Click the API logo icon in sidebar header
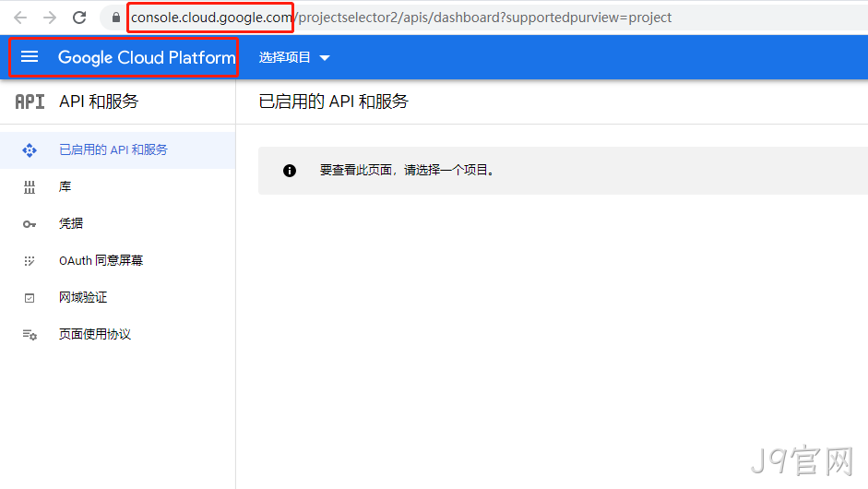This screenshot has height=489, width=868. tap(30, 101)
